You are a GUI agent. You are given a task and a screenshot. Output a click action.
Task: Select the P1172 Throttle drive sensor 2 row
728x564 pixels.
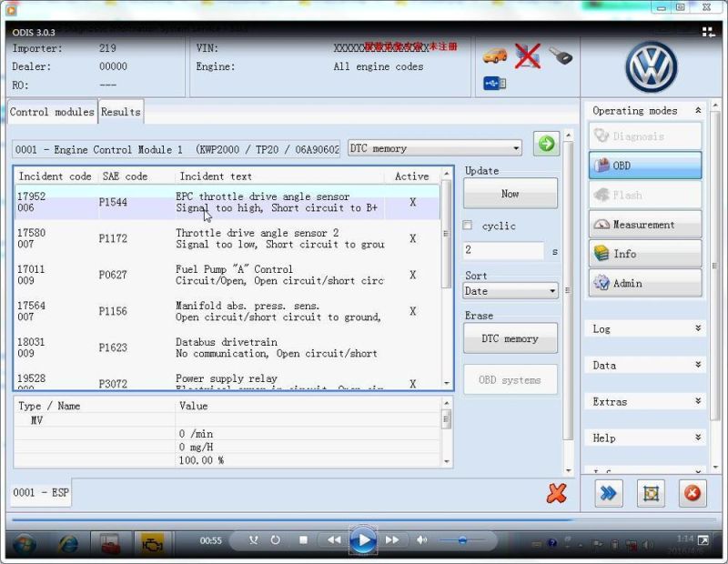[x=227, y=238]
